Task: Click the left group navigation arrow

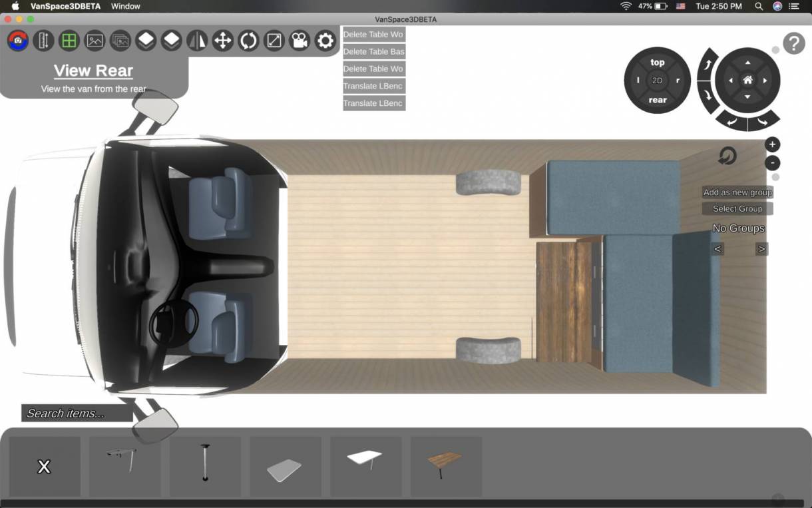Action: [717, 248]
